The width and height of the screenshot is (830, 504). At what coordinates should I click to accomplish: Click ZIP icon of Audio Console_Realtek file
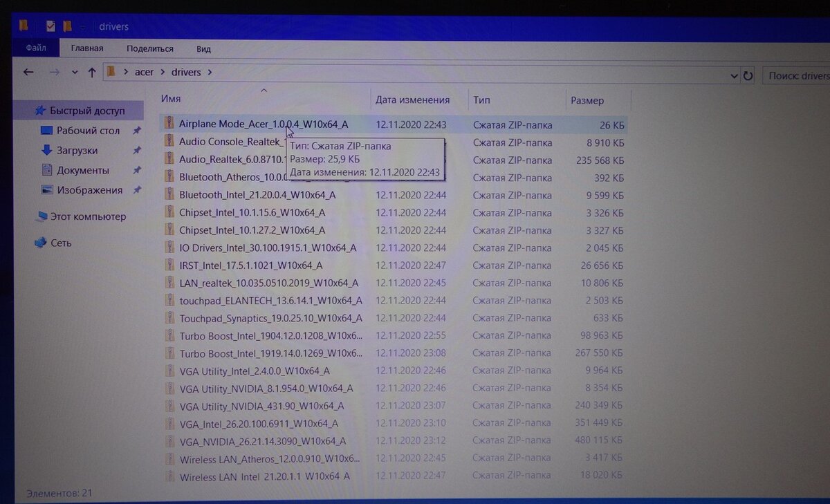coord(169,140)
